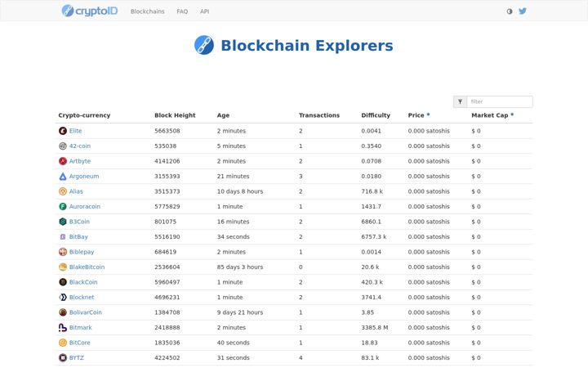Open the Elite explorer link

coord(75,131)
